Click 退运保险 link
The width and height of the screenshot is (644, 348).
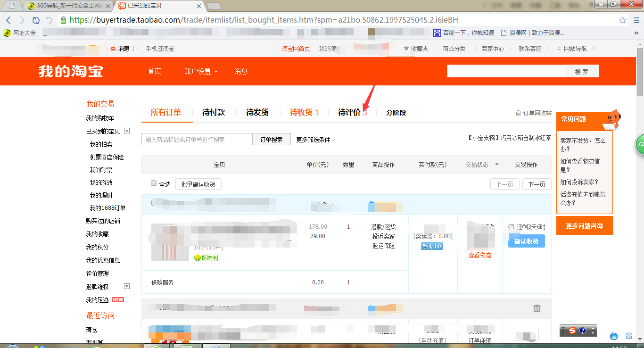click(383, 246)
